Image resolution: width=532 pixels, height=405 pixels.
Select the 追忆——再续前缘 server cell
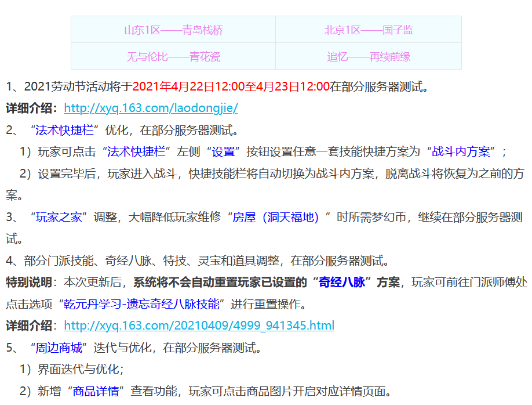tap(369, 56)
